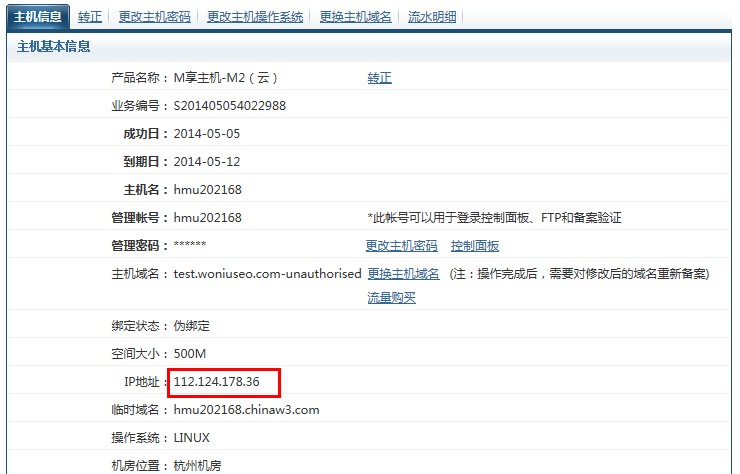This screenshot has height=474, width=740.
Task: Open the 更改主机操作系统 tab
Action: point(255,17)
